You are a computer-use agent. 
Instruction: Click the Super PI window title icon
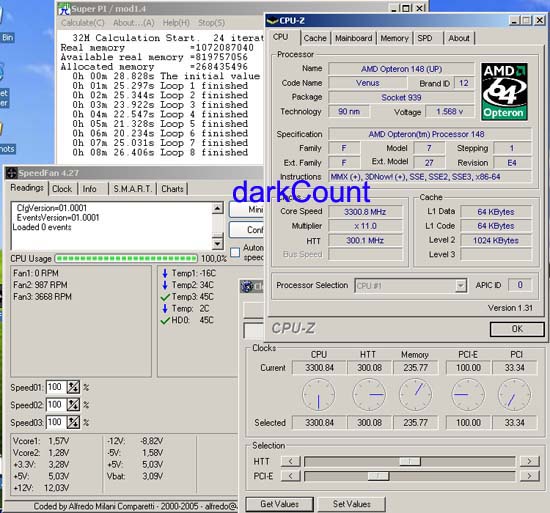click(64, 9)
